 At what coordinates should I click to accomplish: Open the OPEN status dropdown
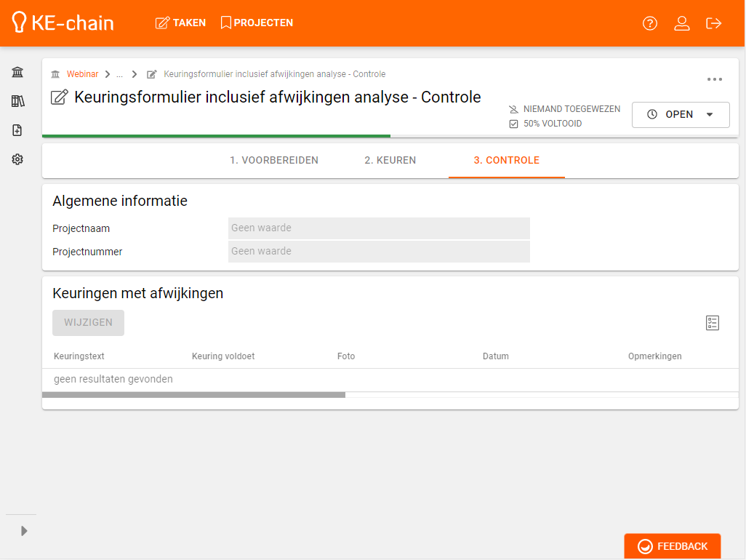click(680, 115)
